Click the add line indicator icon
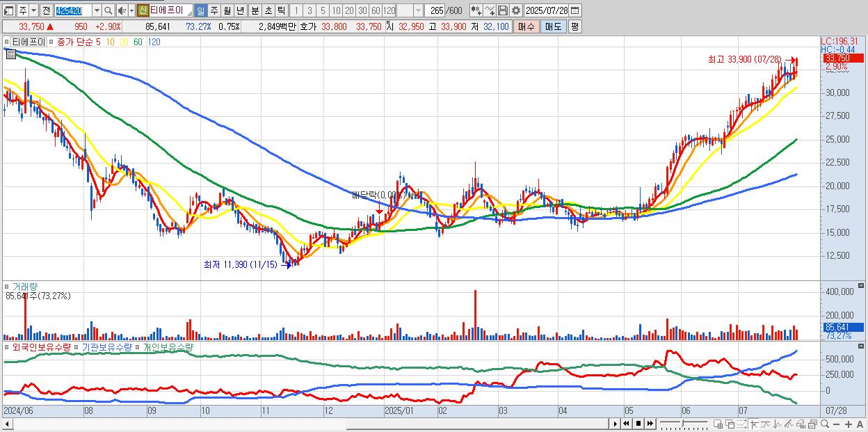 coord(490,10)
